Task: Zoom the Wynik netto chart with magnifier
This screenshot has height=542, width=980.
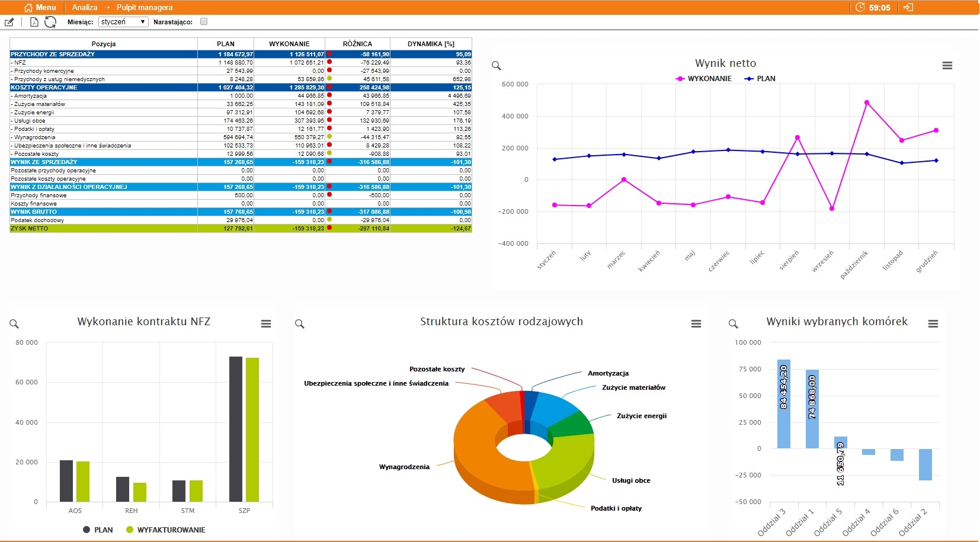Action: [497, 66]
